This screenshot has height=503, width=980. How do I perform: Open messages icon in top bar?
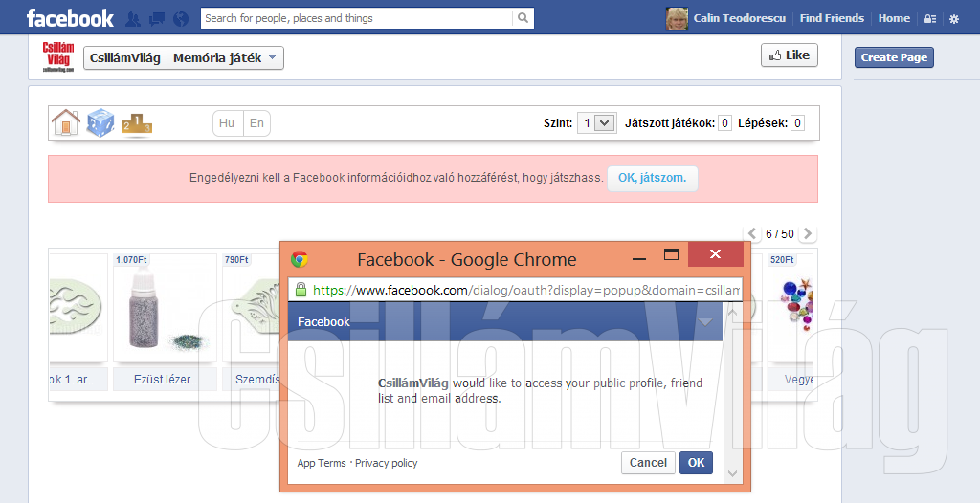(157, 19)
